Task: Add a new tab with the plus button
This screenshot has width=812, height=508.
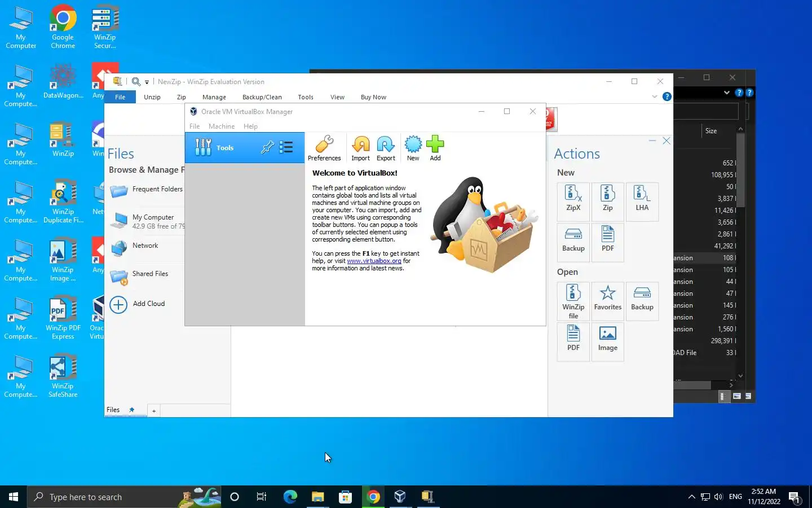Action: click(153, 411)
